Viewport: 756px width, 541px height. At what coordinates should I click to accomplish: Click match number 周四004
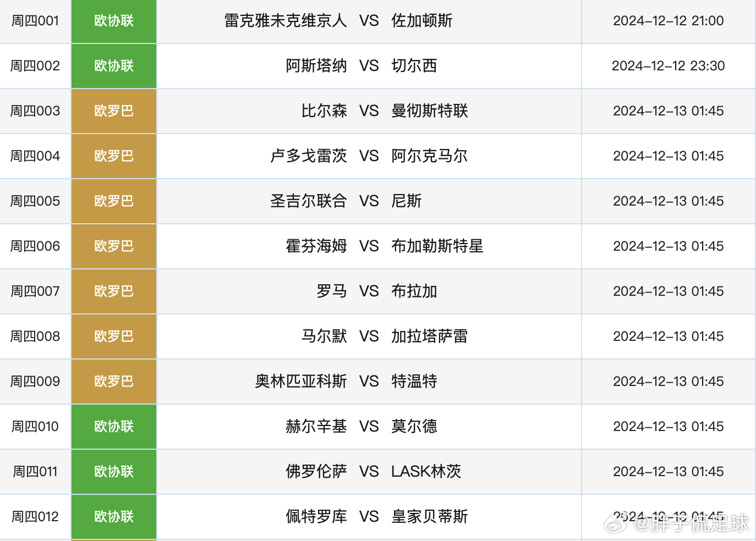[x=35, y=156]
